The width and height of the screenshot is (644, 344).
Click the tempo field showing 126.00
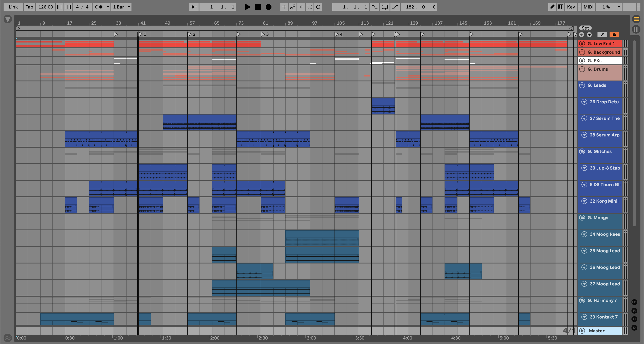(x=45, y=7)
